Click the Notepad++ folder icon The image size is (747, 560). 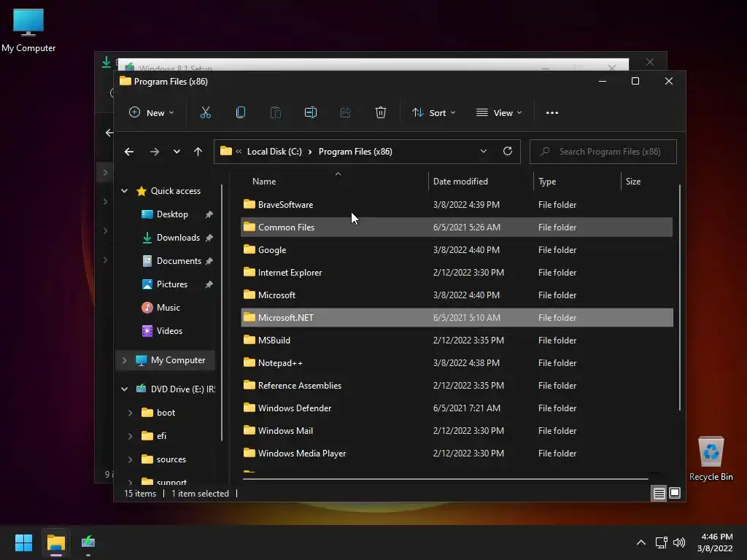pos(249,362)
